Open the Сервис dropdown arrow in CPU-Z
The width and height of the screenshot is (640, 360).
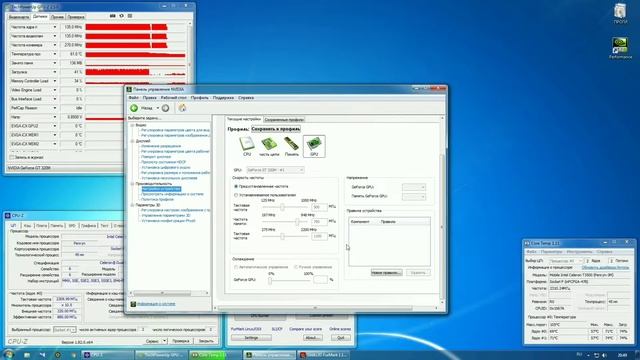(164, 341)
